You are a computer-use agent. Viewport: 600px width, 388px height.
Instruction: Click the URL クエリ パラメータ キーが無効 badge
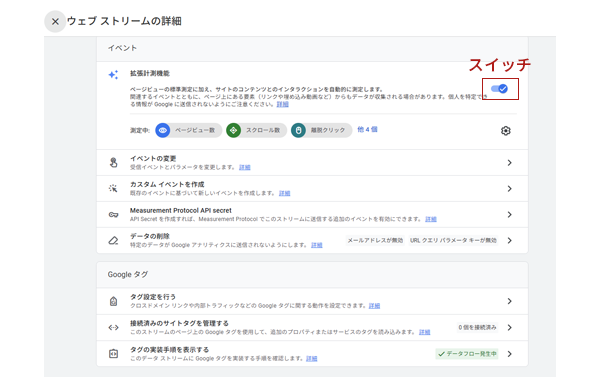[453, 240]
